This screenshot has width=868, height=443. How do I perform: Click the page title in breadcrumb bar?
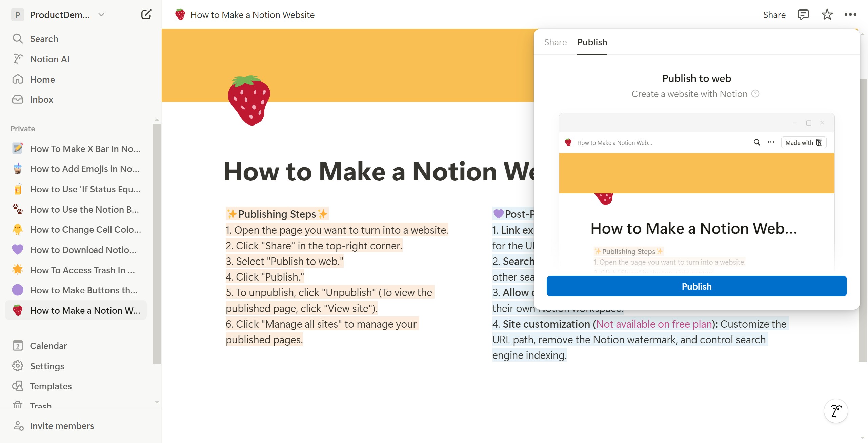253,15
